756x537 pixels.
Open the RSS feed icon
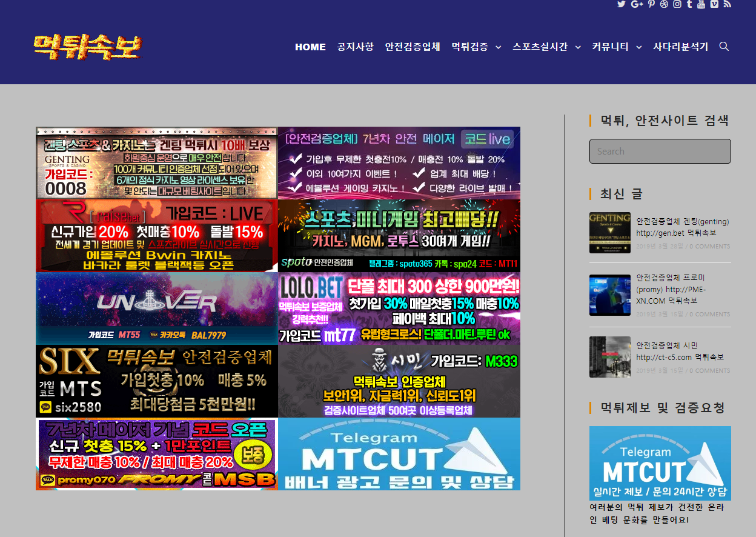click(727, 4)
